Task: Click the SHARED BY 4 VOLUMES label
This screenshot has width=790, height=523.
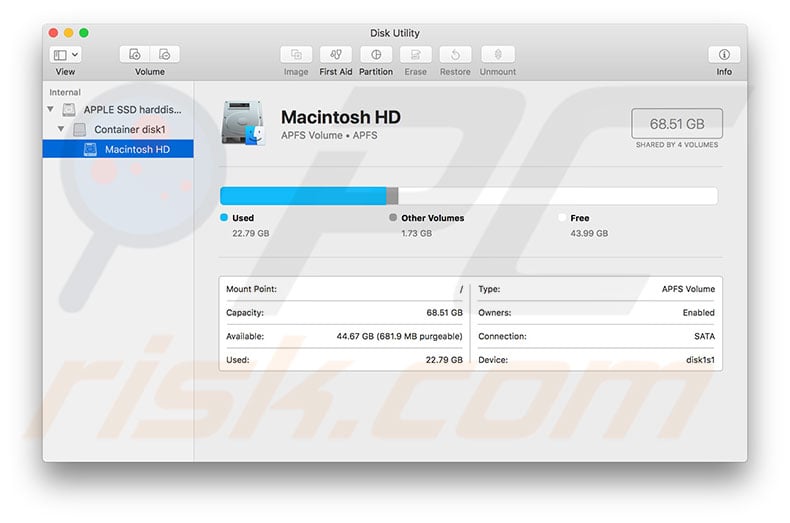Action: click(677, 145)
